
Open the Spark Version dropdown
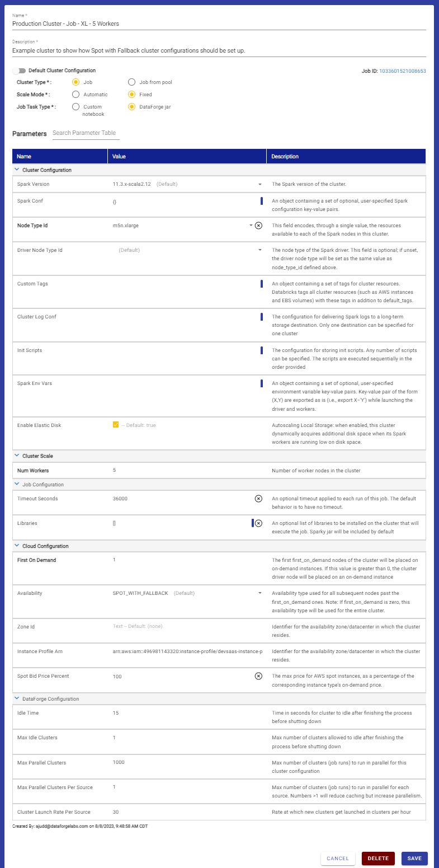tap(259, 184)
